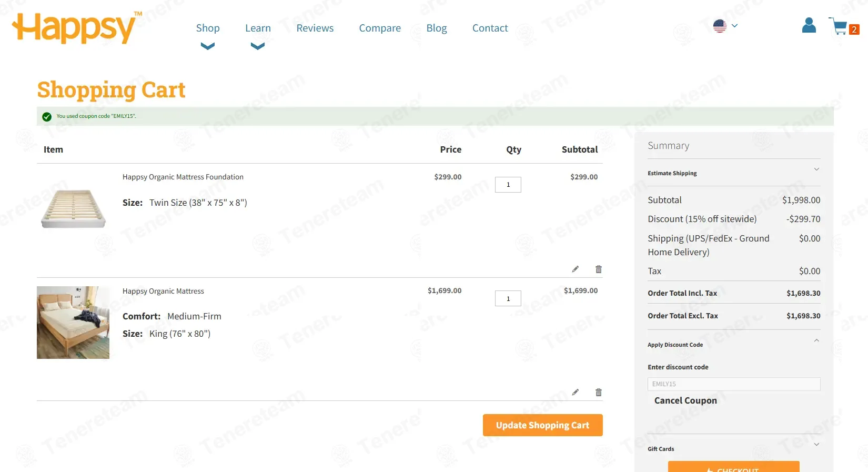This screenshot has height=472, width=868.
Task: Click the organic mattress bedroom thumbnail
Action: [73, 323]
